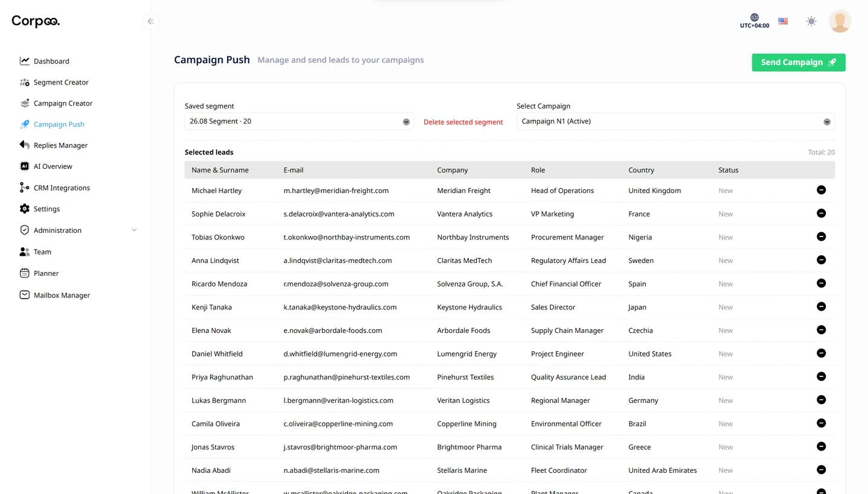Viewport: 868px width, 494px height.
Task: Select Campaign Push in sidebar
Action: click(x=52, y=124)
